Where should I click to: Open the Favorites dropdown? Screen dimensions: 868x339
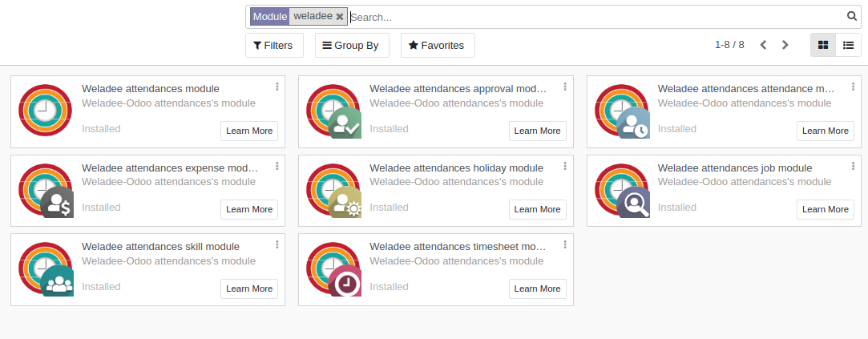pyautogui.click(x=438, y=46)
